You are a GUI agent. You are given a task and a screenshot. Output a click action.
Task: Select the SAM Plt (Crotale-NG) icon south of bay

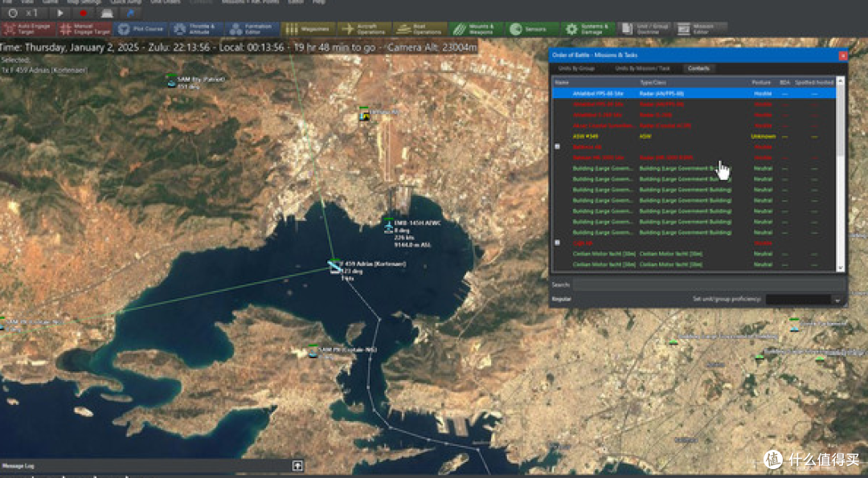[313, 352]
